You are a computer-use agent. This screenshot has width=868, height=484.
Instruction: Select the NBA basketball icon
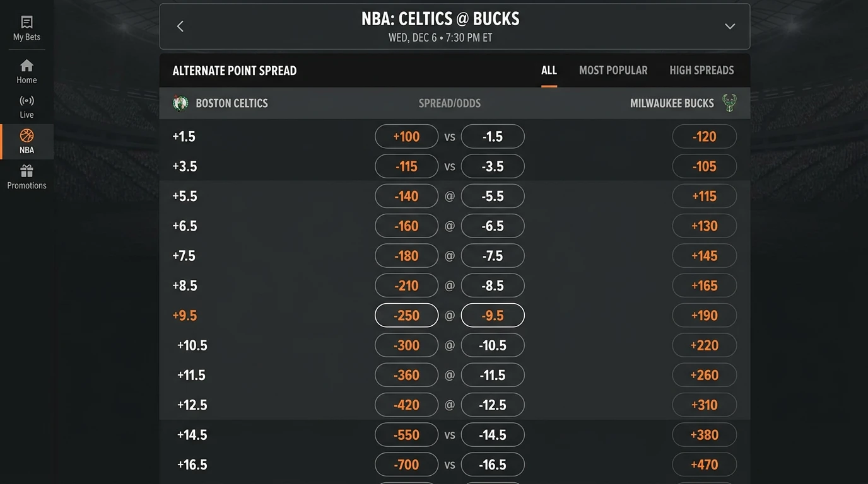[26, 135]
